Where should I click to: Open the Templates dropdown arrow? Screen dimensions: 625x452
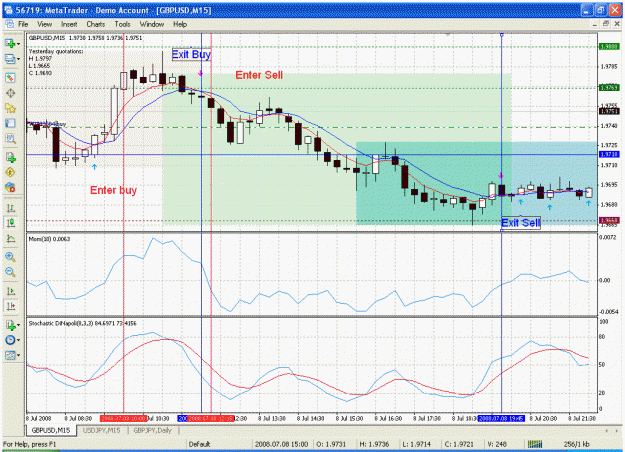pos(18,355)
